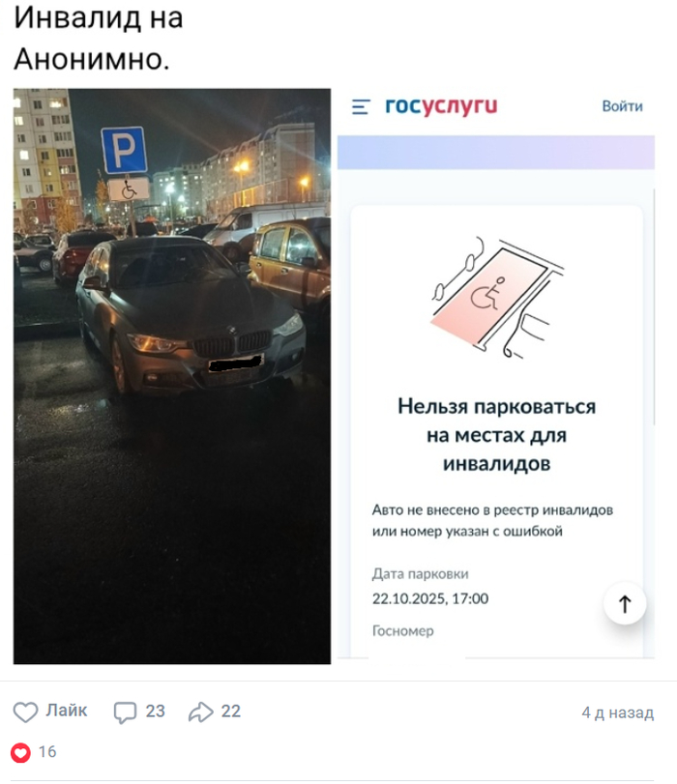677x784 pixels.
Task: Click the share count 22
Action: coord(231,711)
